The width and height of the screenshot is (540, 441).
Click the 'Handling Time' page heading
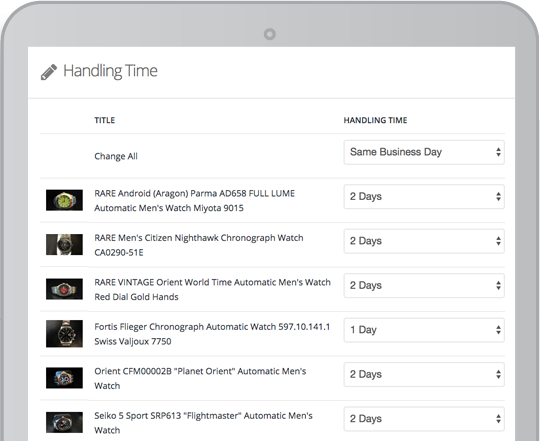point(110,71)
